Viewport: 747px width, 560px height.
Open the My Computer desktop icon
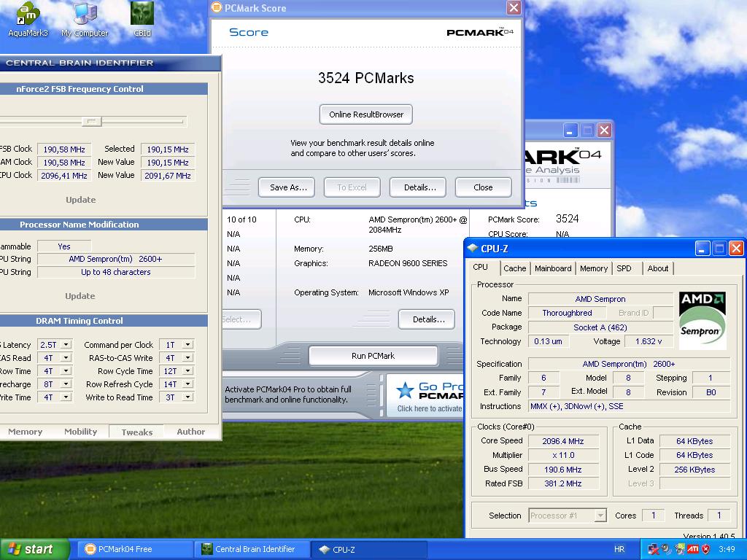[85, 19]
